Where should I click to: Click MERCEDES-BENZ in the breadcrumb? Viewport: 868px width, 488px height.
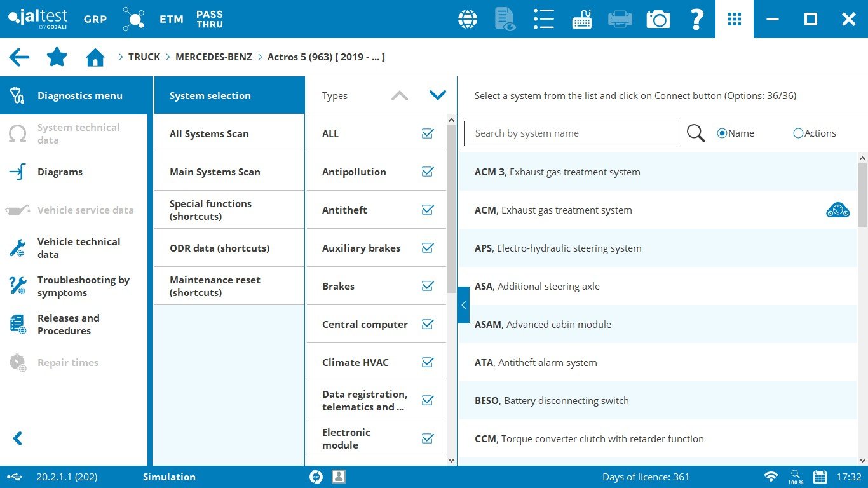[214, 57]
